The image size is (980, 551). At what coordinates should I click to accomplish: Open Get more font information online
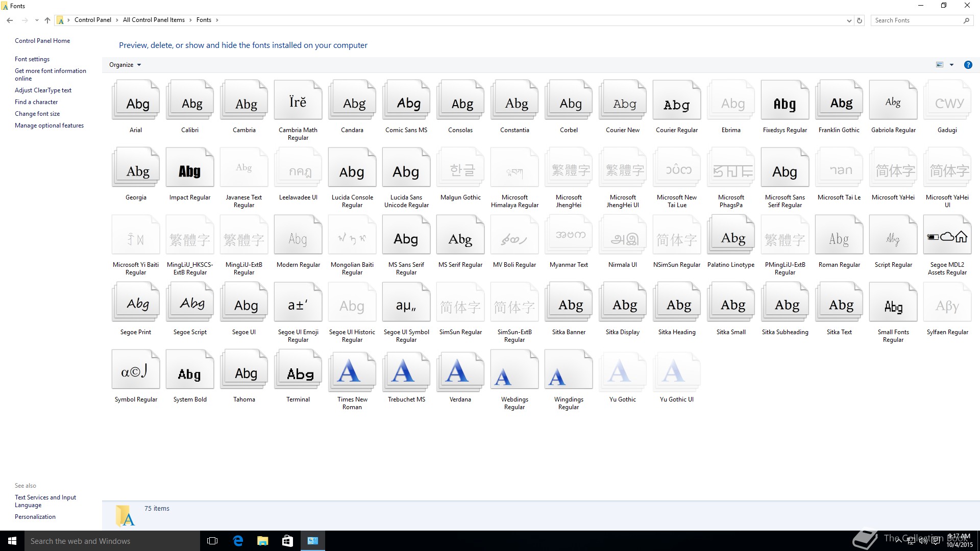click(51, 74)
